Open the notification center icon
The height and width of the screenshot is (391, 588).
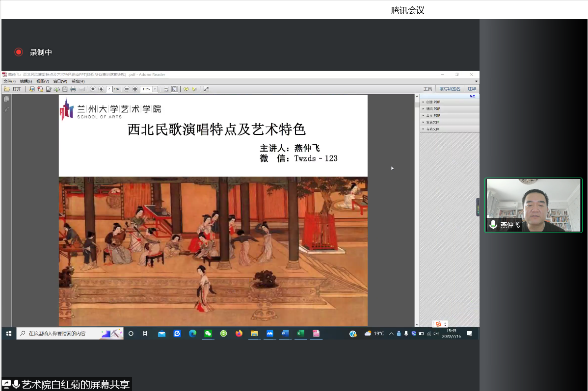tap(469, 333)
